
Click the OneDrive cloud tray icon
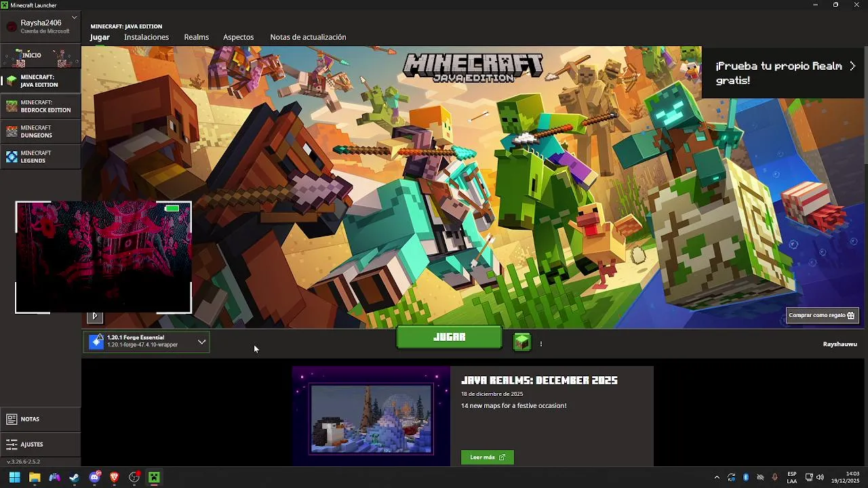[x=761, y=477]
